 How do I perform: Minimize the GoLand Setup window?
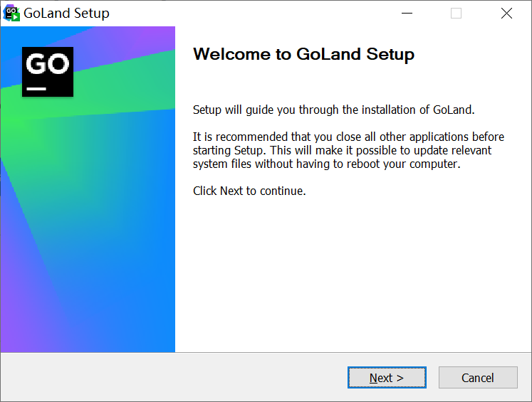(407, 14)
